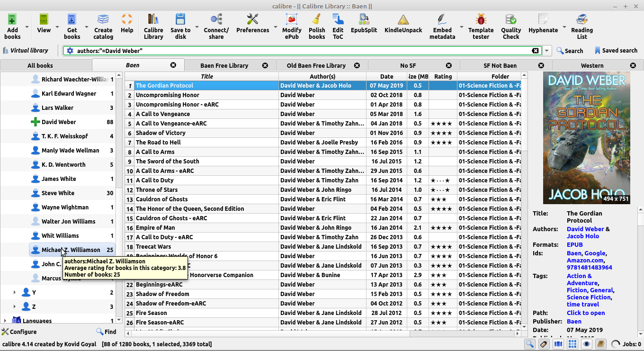This screenshot has width=644, height=351.
Task: Open the search history dropdown
Action: click(547, 51)
